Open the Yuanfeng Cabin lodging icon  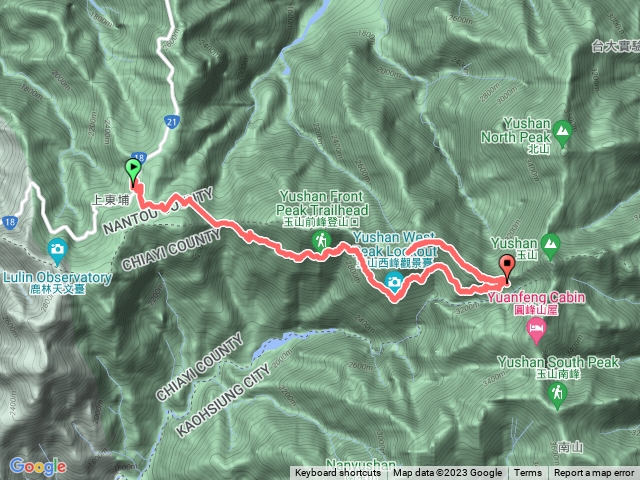tap(537, 330)
